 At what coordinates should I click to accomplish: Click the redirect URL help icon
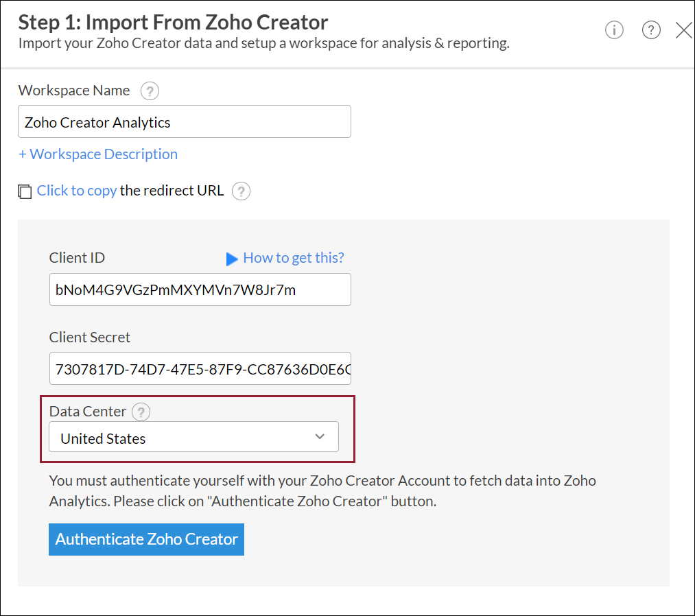click(241, 191)
